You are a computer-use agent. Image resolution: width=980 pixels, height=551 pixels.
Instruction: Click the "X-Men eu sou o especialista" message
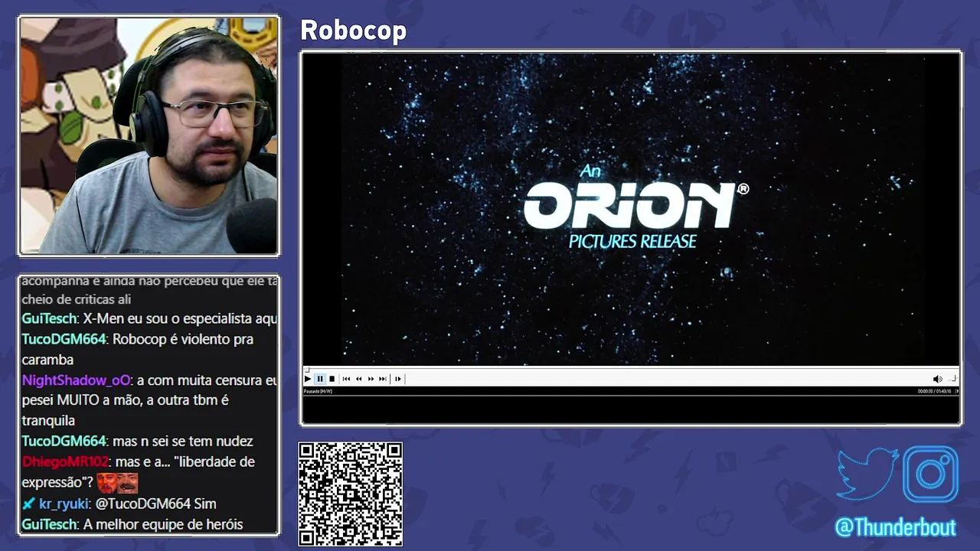[x=149, y=318]
